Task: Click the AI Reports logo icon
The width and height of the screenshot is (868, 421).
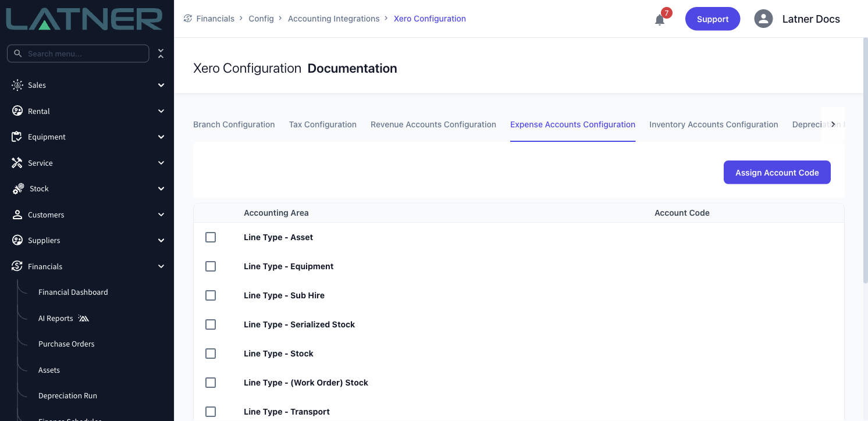Action: point(83,318)
